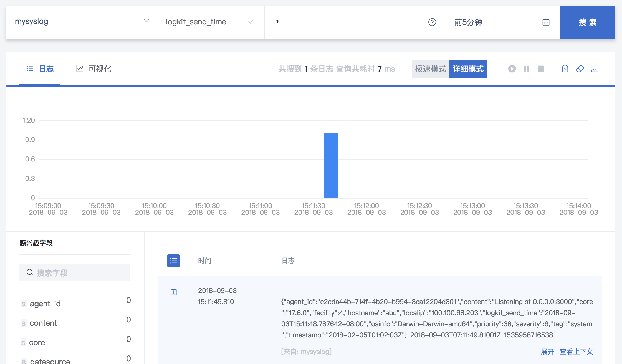Click the alert bell icon
The width and height of the screenshot is (622, 364).
pyautogui.click(x=565, y=69)
